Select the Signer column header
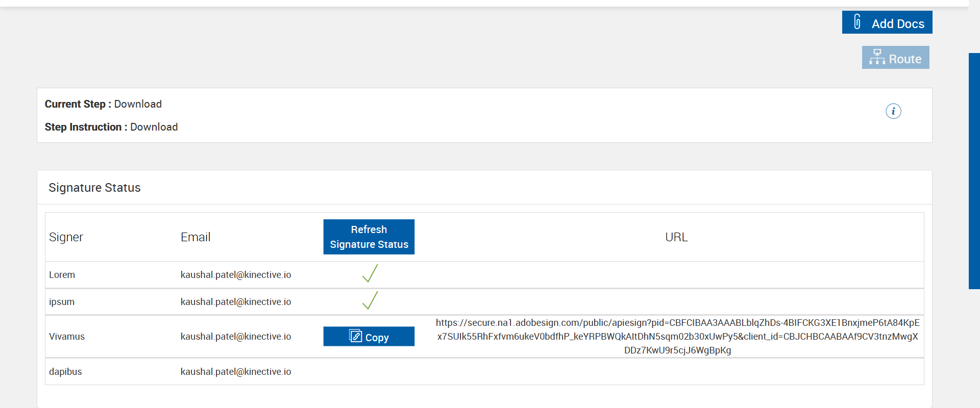Viewport: 980px width, 408px height. coord(66,237)
